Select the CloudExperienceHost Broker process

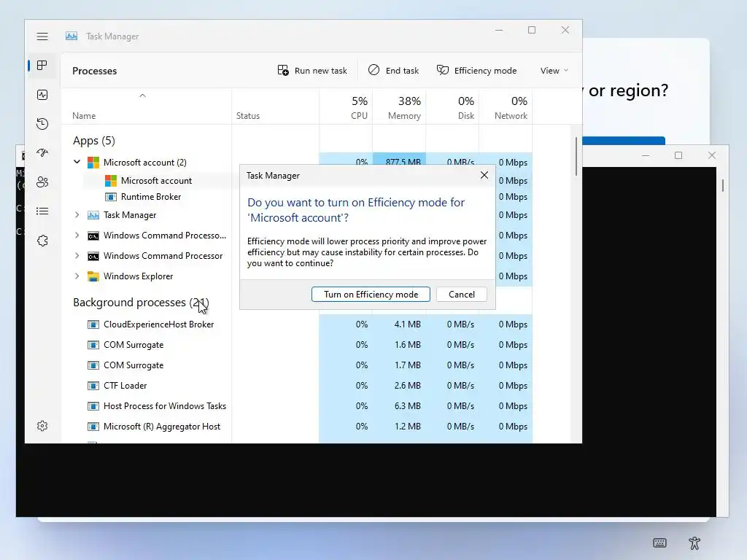click(x=158, y=324)
